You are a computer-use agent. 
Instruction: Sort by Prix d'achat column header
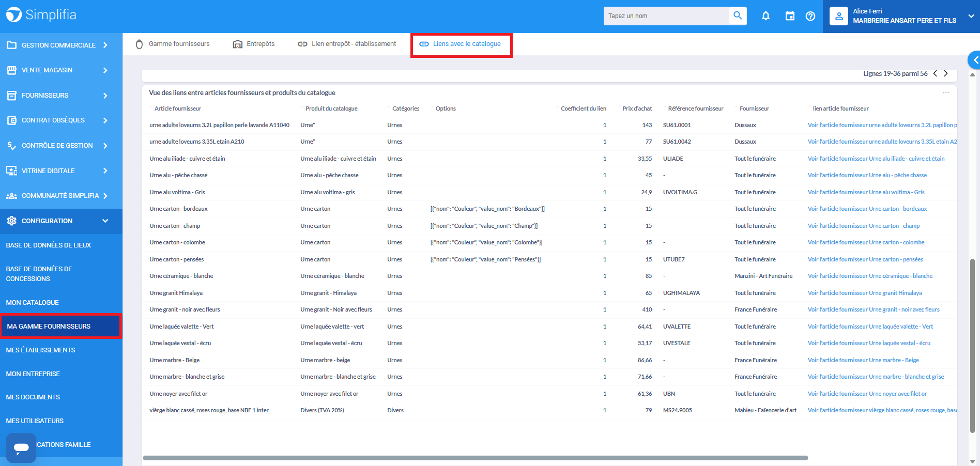tap(637, 108)
